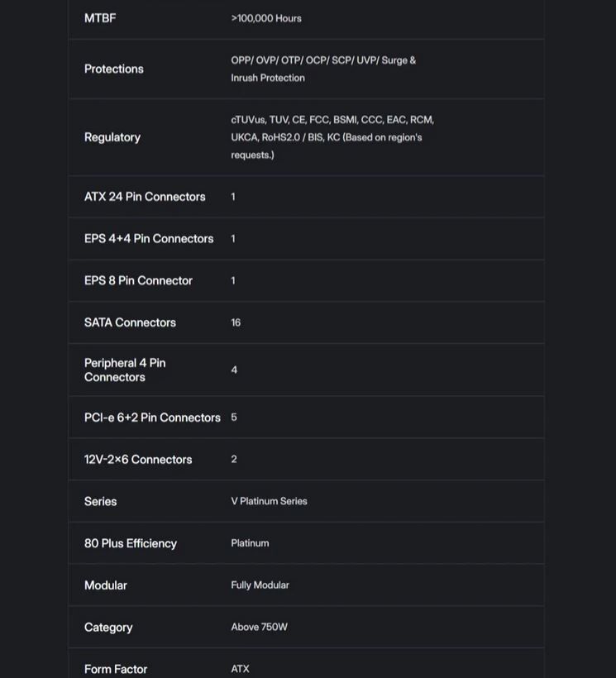Click the EPS 8 Pin Connector label

[x=138, y=281]
